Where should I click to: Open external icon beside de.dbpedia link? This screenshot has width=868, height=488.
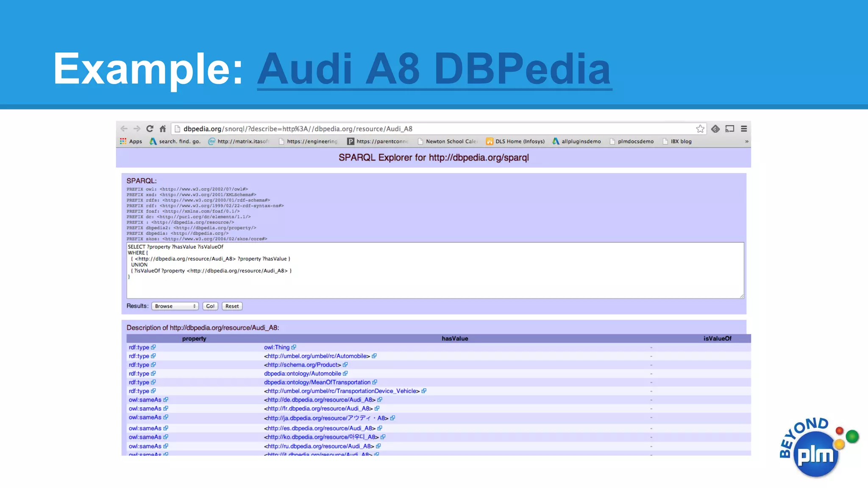coord(380,400)
